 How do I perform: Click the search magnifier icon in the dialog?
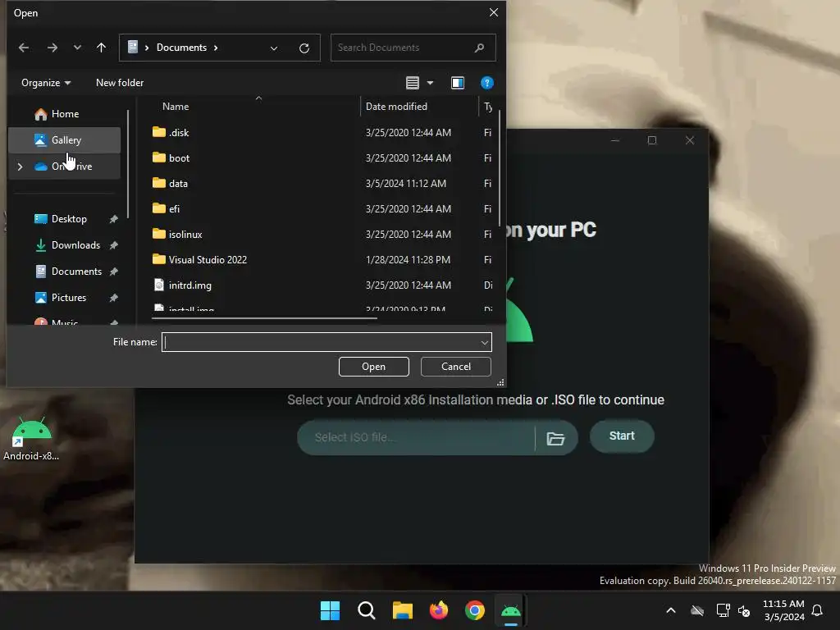(479, 48)
